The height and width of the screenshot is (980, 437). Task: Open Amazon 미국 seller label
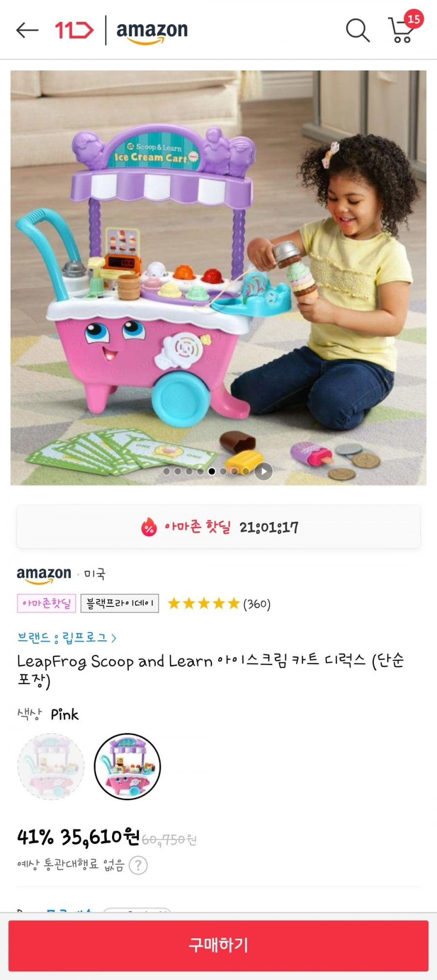click(x=61, y=574)
